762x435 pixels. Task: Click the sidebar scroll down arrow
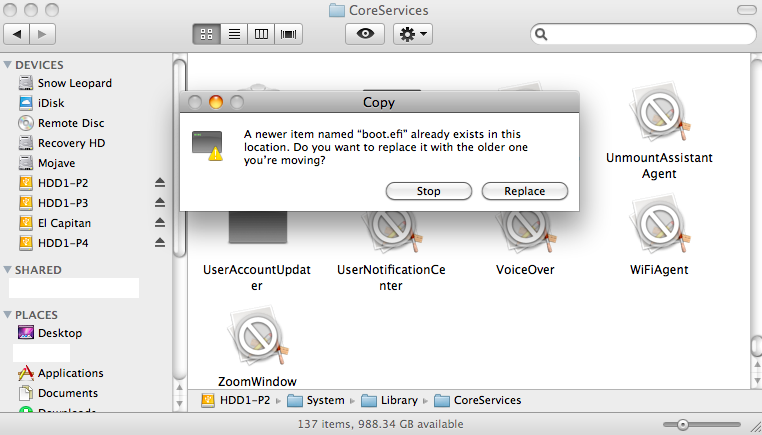(x=179, y=403)
